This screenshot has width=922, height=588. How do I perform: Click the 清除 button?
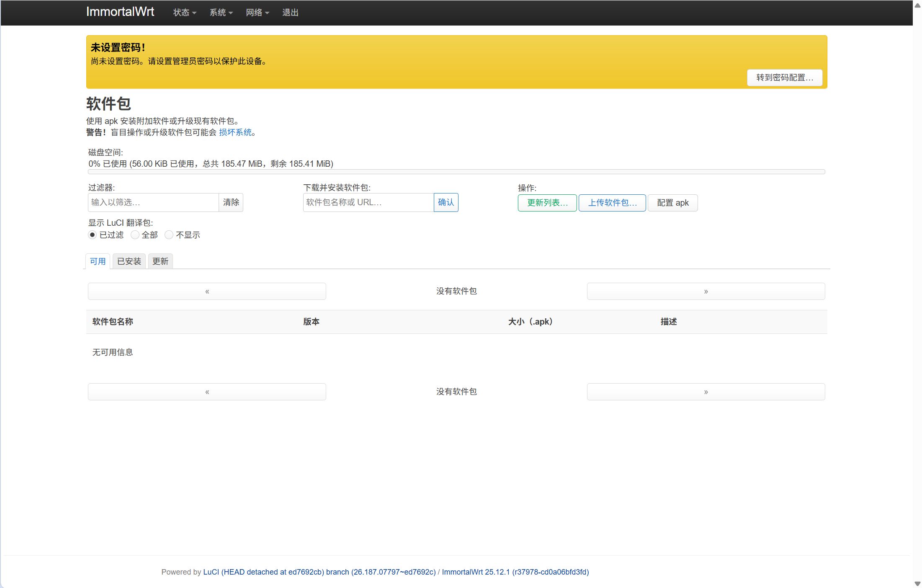pyautogui.click(x=231, y=202)
